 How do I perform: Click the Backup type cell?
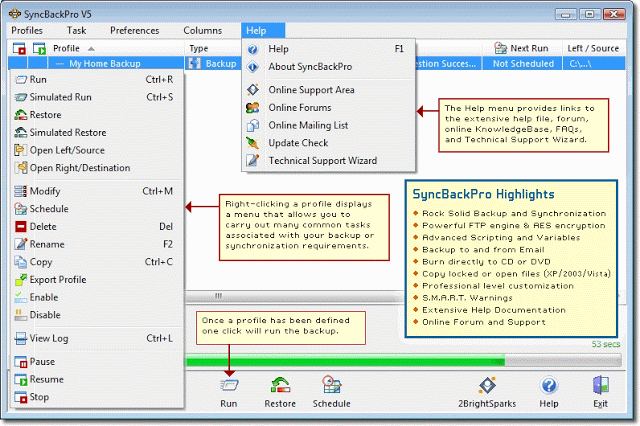pyautogui.click(x=213, y=64)
